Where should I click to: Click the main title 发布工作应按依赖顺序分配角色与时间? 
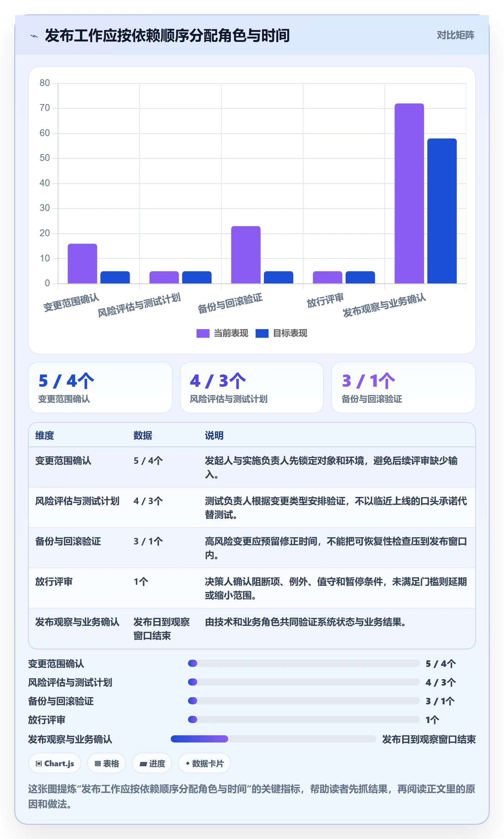click(x=167, y=36)
